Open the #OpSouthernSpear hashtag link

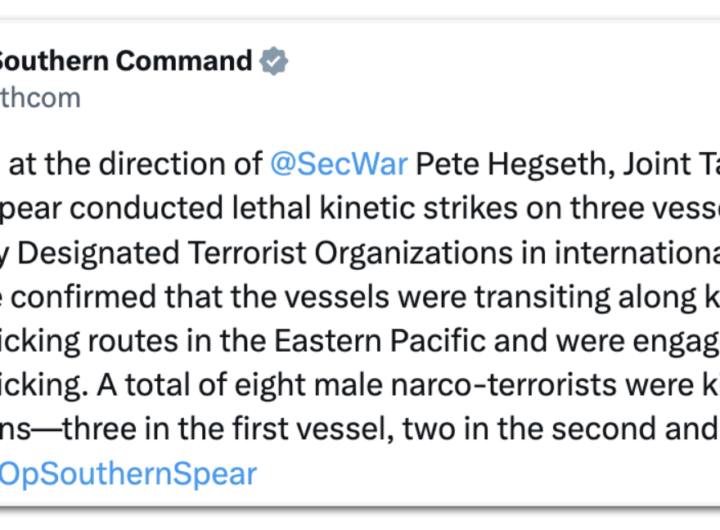pos(128,473)
